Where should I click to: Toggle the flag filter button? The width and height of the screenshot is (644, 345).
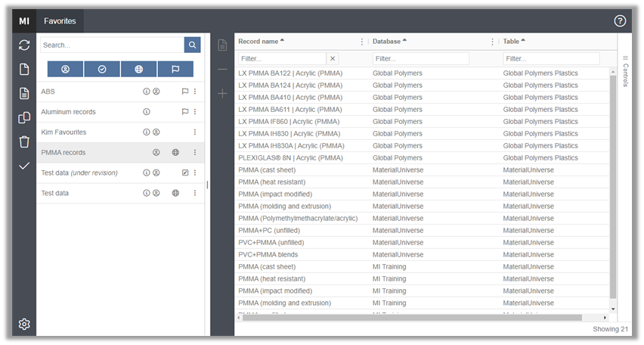pos(175,69)
